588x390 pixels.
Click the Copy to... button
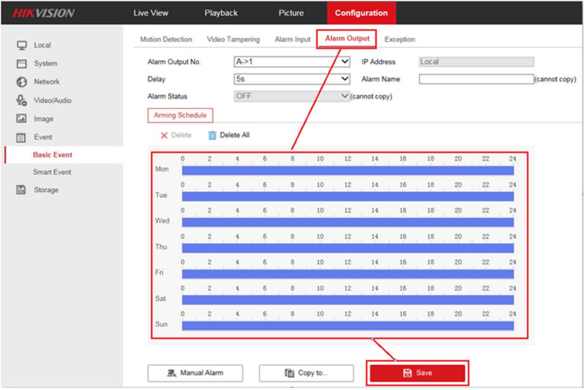pos(306,373)
